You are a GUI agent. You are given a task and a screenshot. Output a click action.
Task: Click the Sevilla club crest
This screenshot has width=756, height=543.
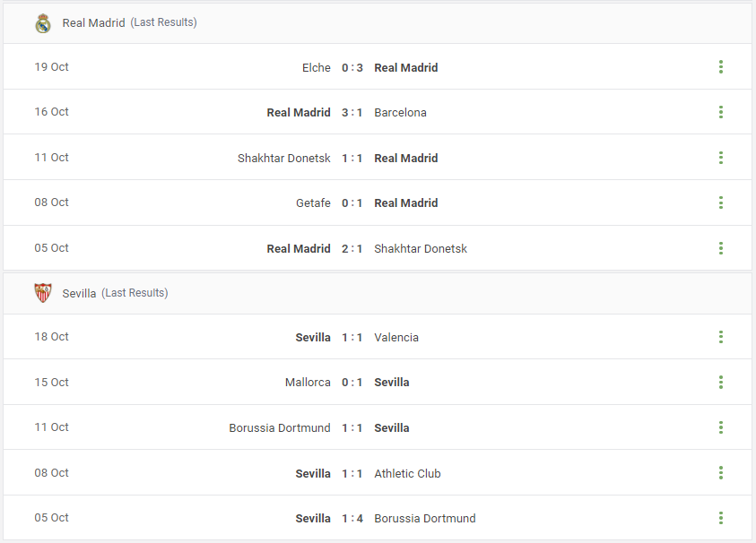43,293
